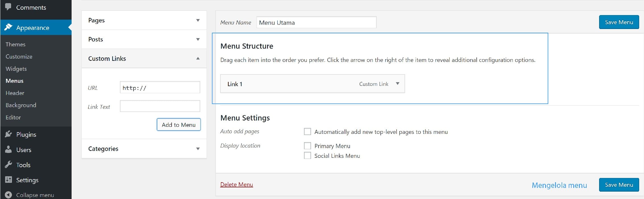Image resolution: width=644 pixels, height=199 pixels.
Task: Open Background in the Appearance submenu
Action: point(21,105)
